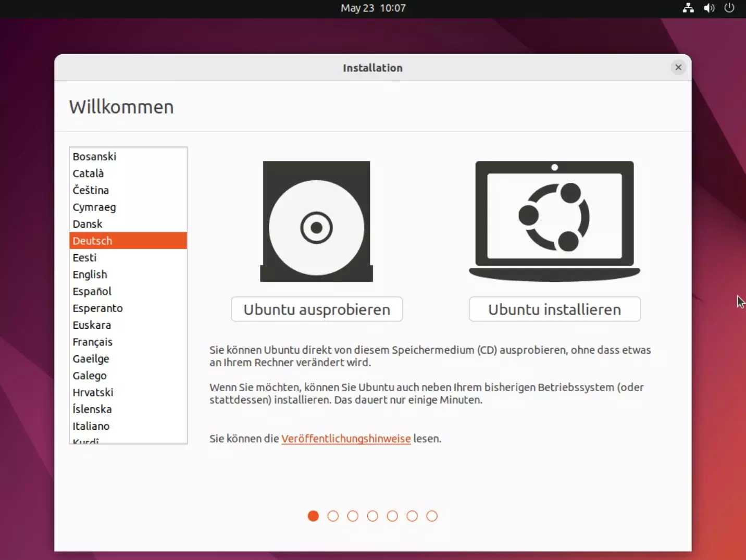
Task: Click the fourth page indicator dot
Action: click(372, 516)
